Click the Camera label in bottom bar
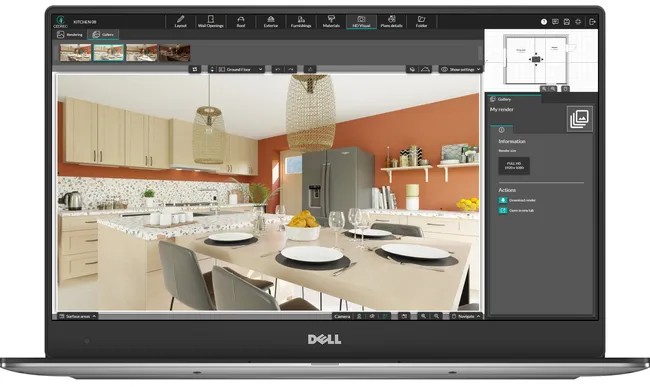Screen dimensions: 650x387 point(342,316)
